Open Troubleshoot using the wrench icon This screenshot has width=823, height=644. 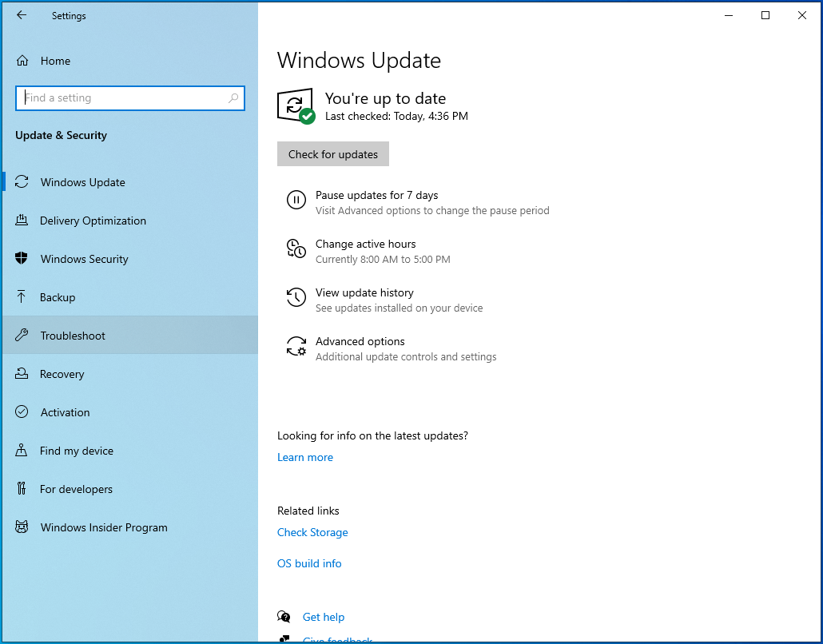pyautogui.click(x=23, y=336)
